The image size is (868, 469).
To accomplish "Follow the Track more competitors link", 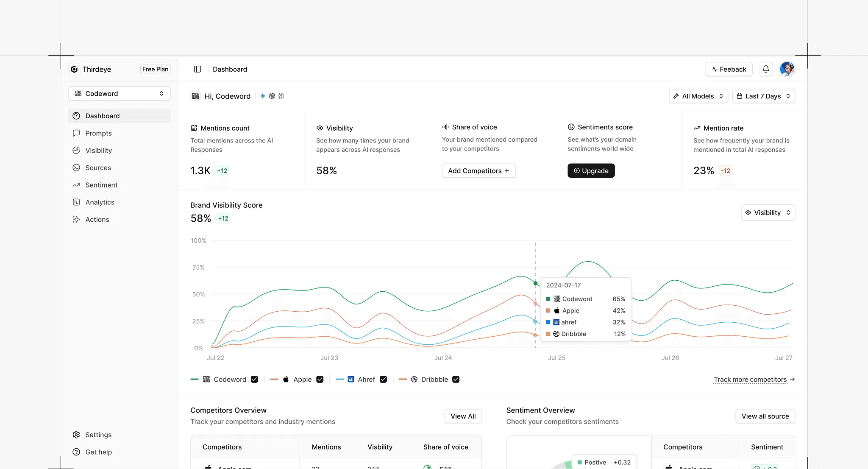I will [750, 380].
